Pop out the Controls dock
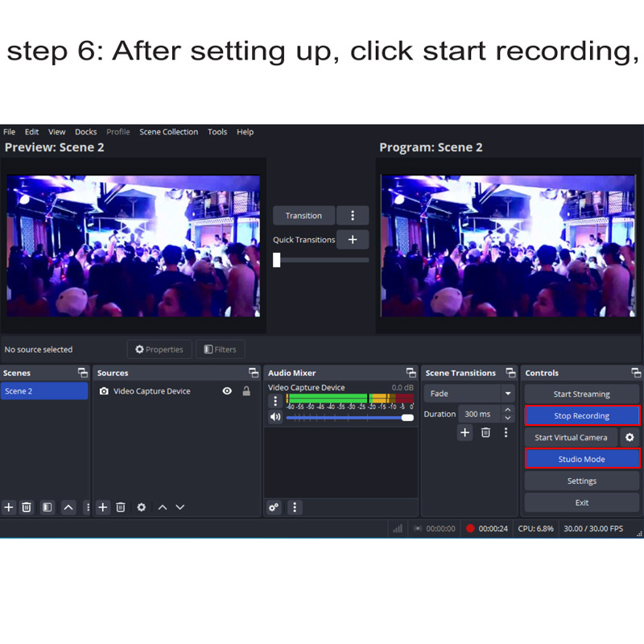 coord(636,373)
